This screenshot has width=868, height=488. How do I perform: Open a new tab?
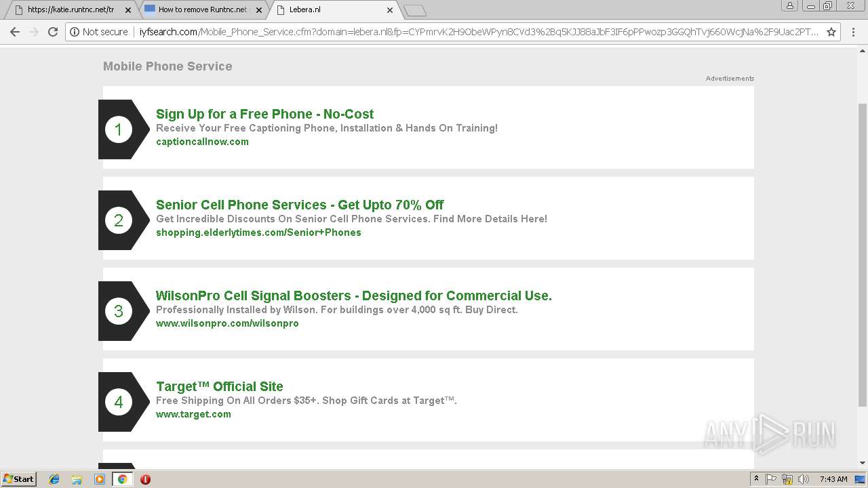[414, 10]
